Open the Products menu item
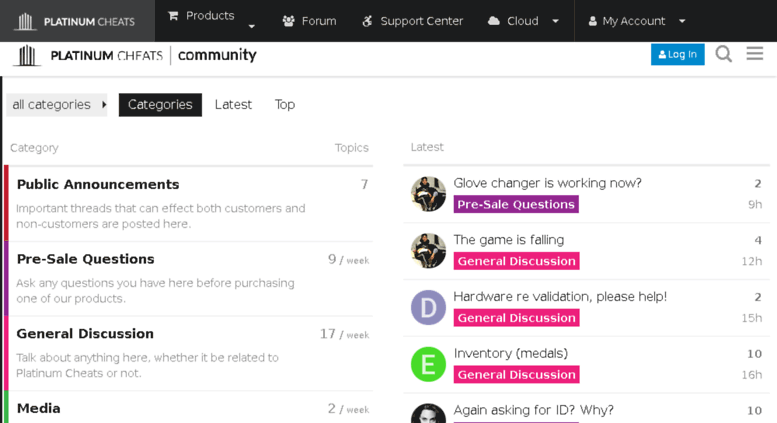 [210, 16]
